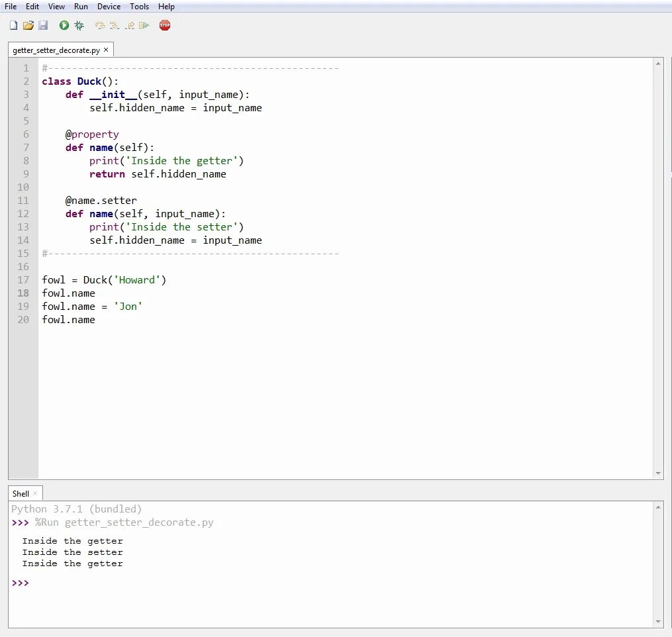Viewport: 672px width, 637px height.
Task: Click 'Inside the setter' output in Shell
Action: click(x=72, y=552)
